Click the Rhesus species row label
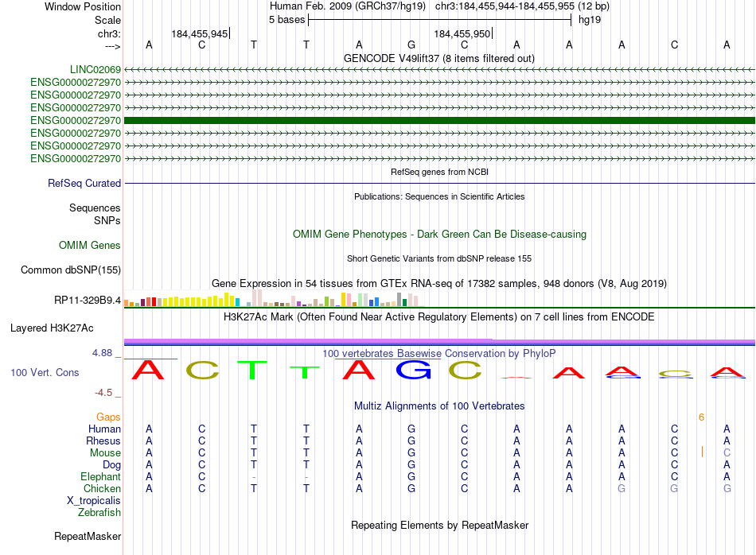The image size is (756, 555). tap(103, 441)
